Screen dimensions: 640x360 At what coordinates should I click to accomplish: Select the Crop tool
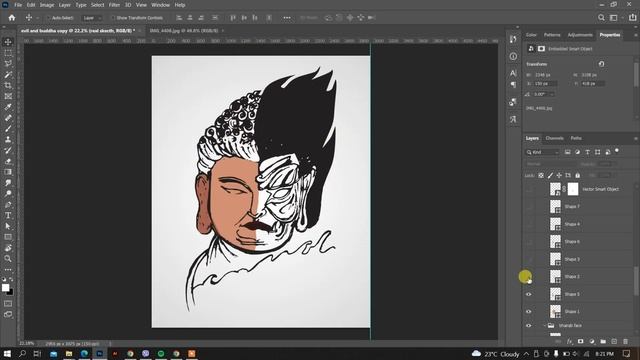click(8, 85)
